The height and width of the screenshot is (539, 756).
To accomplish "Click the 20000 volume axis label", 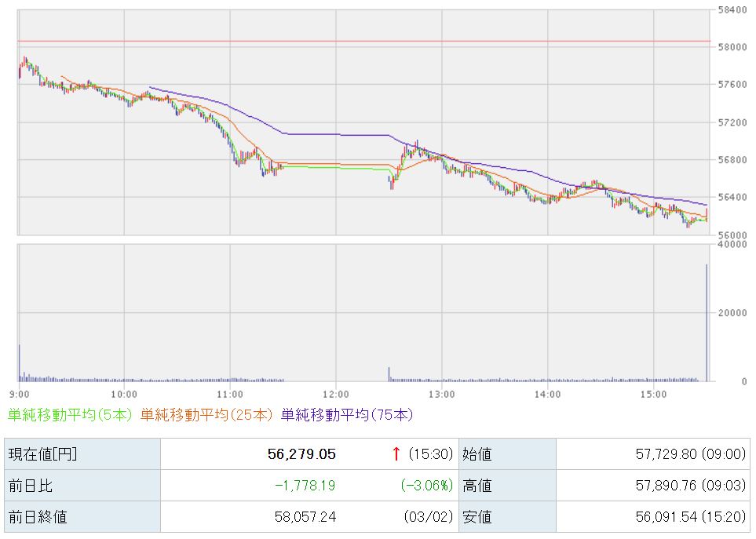I will click(x=732, y=313).
